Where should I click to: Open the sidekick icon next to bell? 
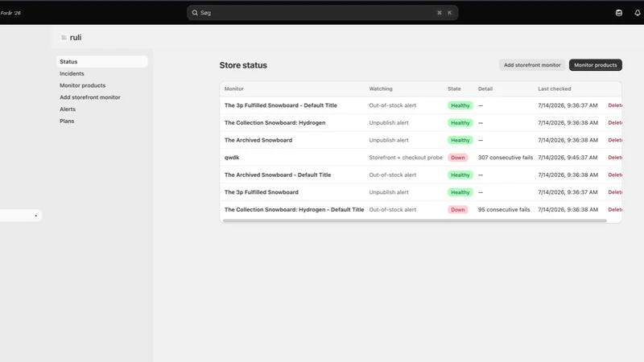pos(619,13)
